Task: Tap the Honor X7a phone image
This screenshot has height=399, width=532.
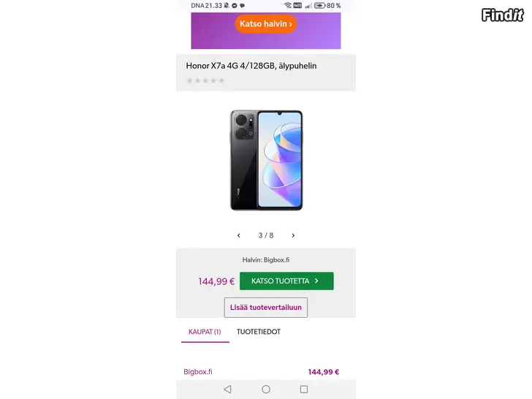Action: pyautogui.click(x=266, y=160)
